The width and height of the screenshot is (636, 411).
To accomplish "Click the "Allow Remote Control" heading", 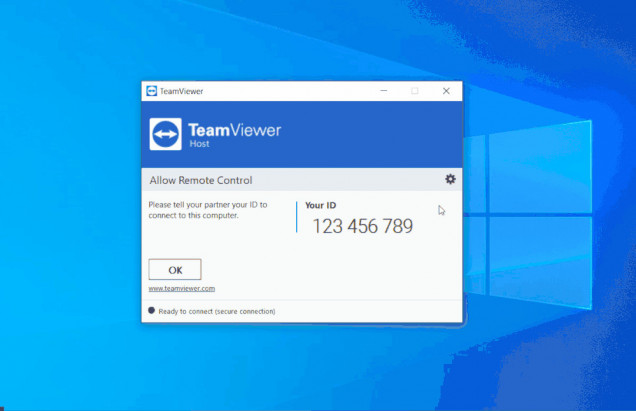I will click(x=200, y=180).
